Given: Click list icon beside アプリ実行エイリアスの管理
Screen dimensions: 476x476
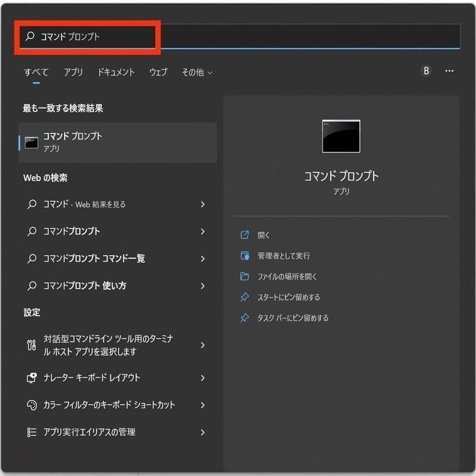Looking at the screenshot, I should (x=31, y=432).
